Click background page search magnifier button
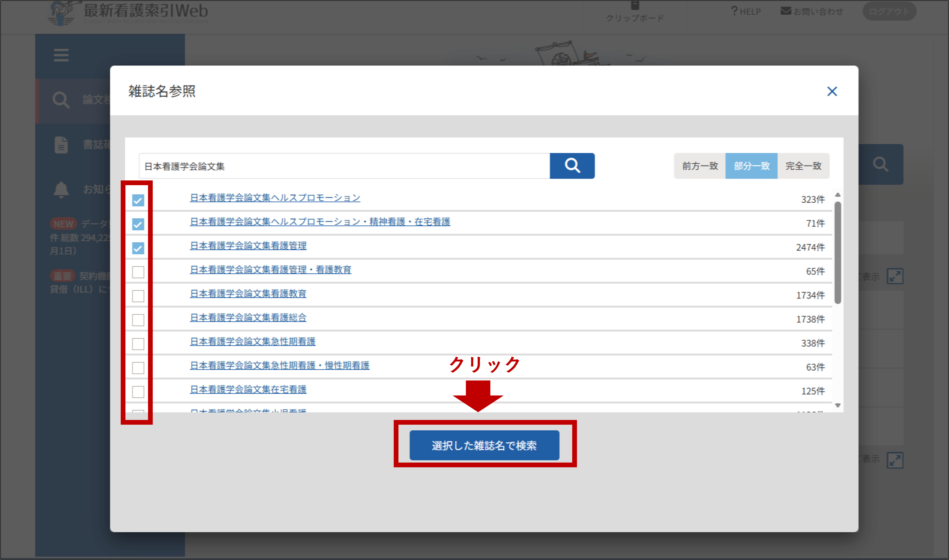The height and width of the screenshot is (560, 949). pyautogui.click(x=881, y=165)
